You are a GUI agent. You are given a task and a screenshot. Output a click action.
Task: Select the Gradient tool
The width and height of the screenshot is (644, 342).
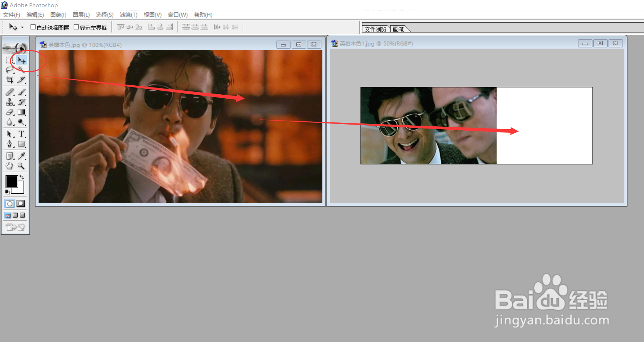[21, 112]
